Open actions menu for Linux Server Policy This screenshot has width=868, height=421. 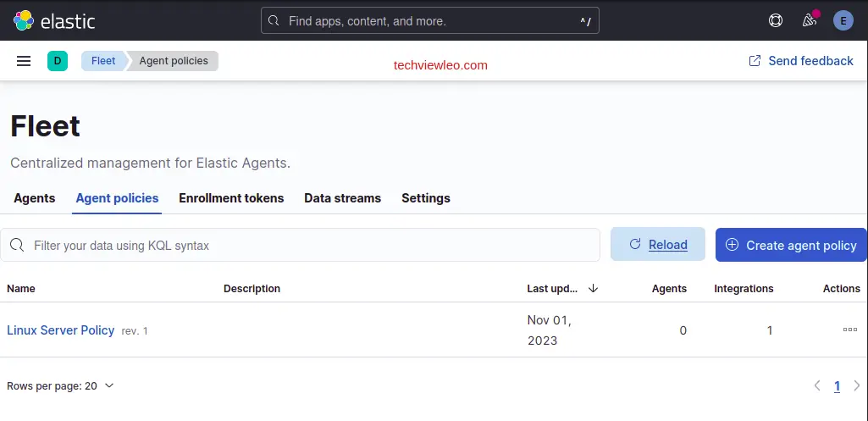tap(849, 330)
